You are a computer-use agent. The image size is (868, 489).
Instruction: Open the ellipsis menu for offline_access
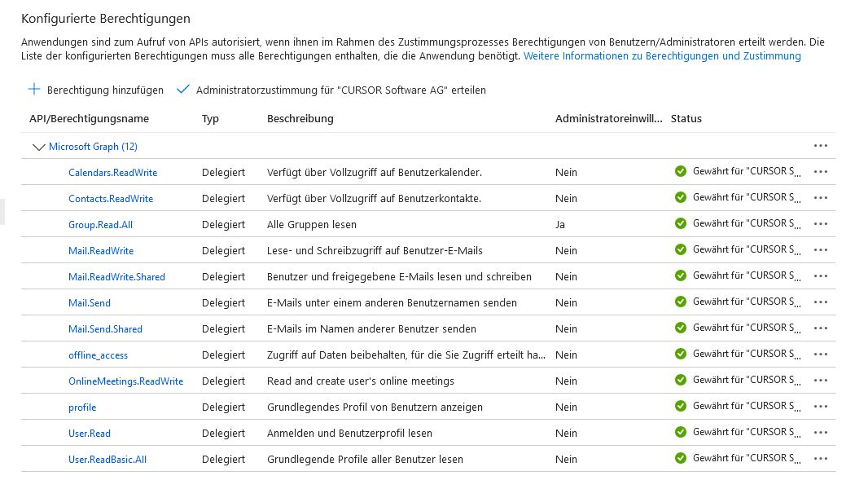click(821, 355)
